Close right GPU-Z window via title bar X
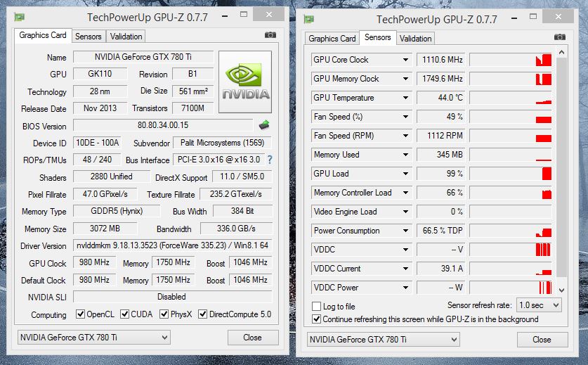This screenshot has width=588, height=365. click(558, 16)
